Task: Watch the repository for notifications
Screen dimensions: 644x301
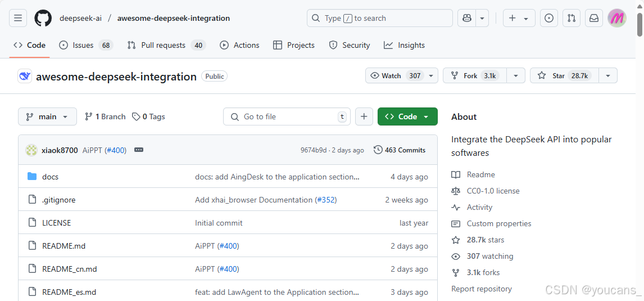Action: pos(396,76)
